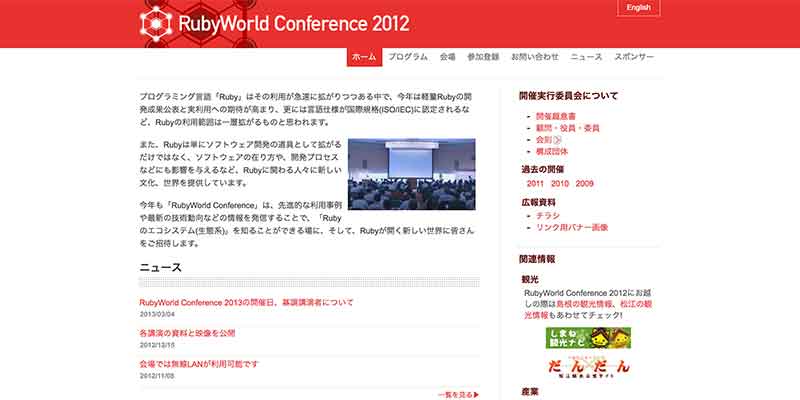Switch the site language to English
The height and width of the screenshot is (400, 800).
638,8
